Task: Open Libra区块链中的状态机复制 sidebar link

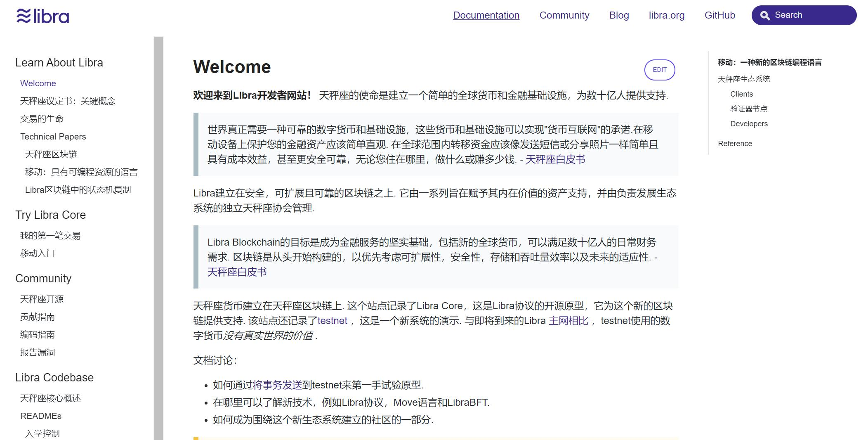Action: click(x=78, y=190)
